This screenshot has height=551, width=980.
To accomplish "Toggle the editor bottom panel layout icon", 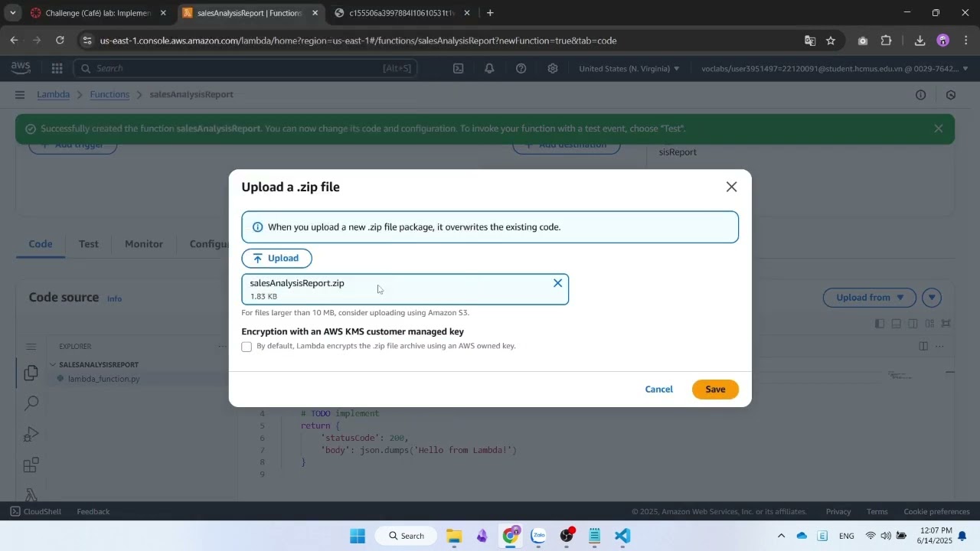I will [x=896, y=324].
